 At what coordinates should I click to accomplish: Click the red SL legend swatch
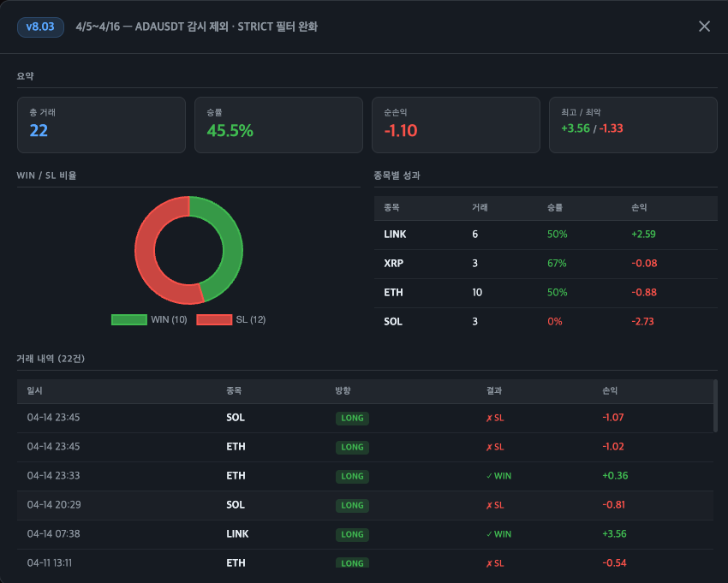pyautogui.click(x=214, y=319)
